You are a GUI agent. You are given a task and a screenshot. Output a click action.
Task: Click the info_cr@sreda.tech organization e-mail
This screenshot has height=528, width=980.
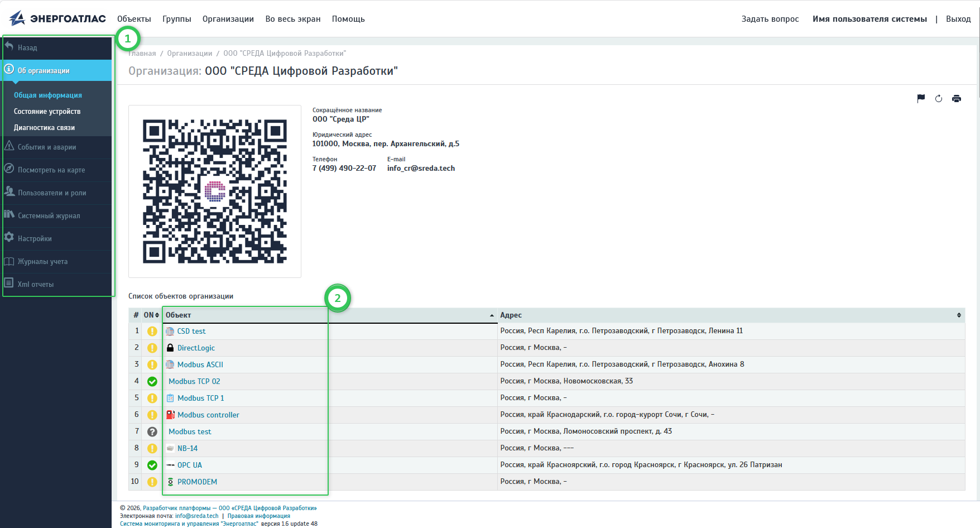(x=421, y=169)
